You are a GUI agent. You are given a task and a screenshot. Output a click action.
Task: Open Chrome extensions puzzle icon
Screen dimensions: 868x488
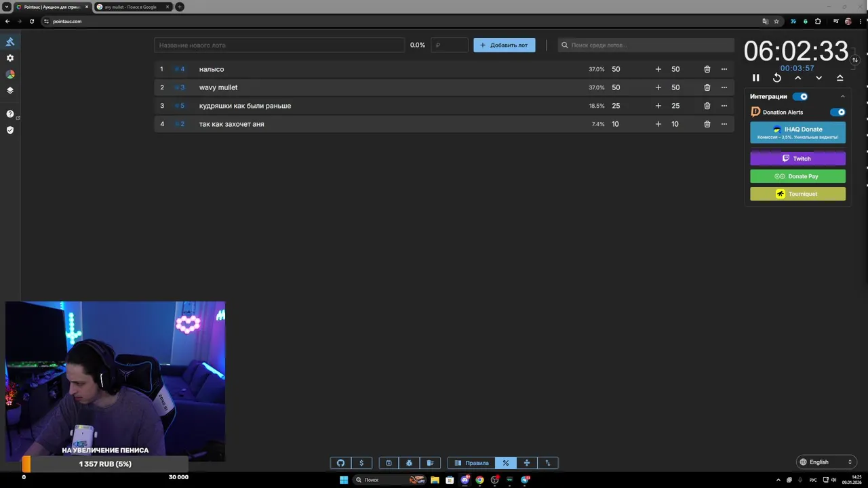click(818, 21)
